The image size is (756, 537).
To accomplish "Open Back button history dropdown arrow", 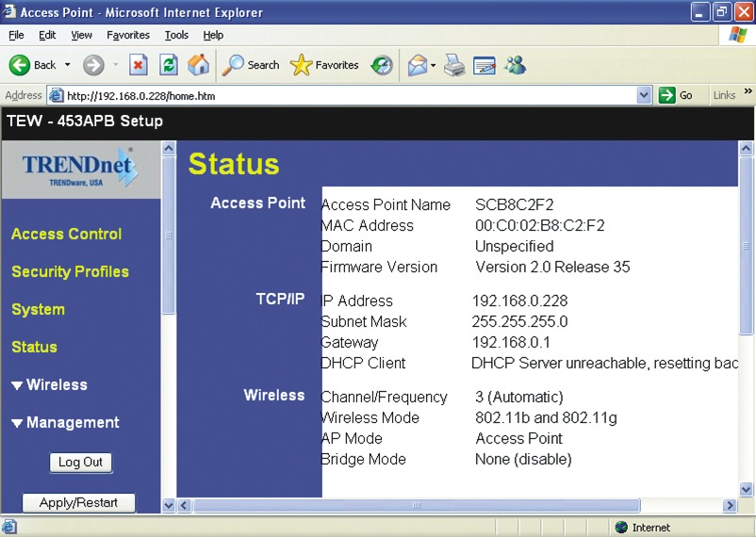I will 68,65.
